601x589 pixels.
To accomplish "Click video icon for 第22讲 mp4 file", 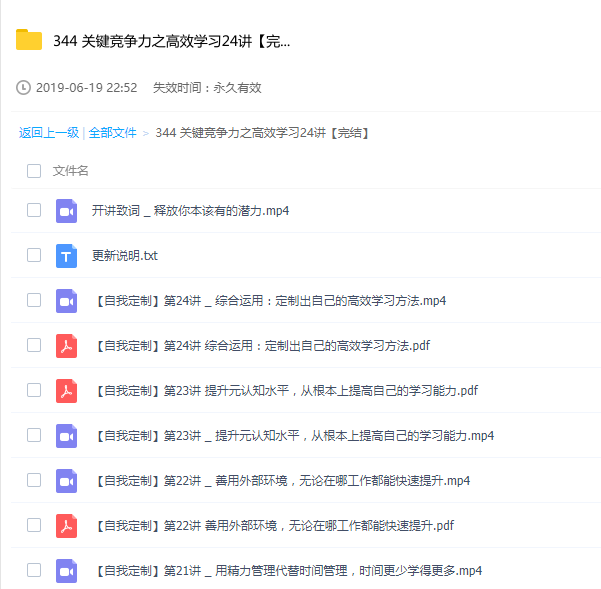I will 66,481.
